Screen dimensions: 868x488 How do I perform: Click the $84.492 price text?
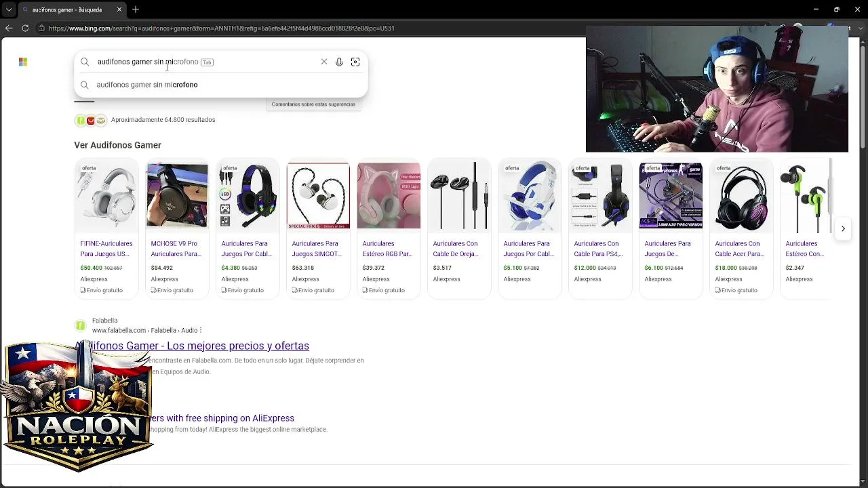pyautogui.click(x=162, y=268)
